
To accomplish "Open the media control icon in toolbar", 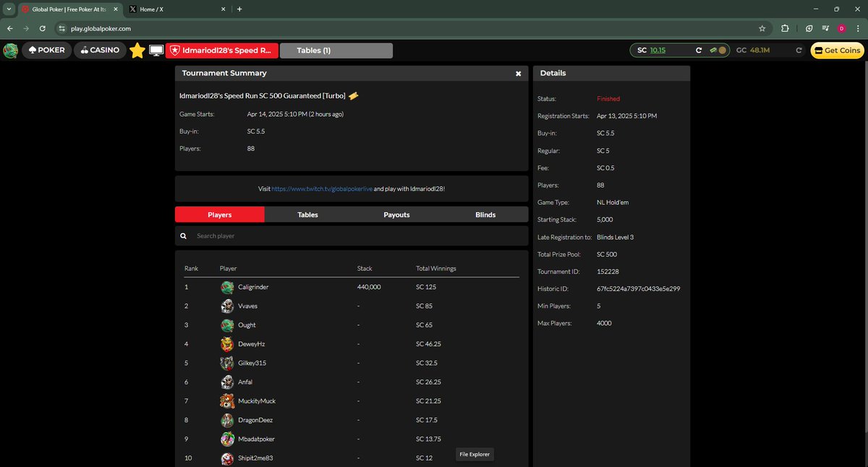I will 825,28.
